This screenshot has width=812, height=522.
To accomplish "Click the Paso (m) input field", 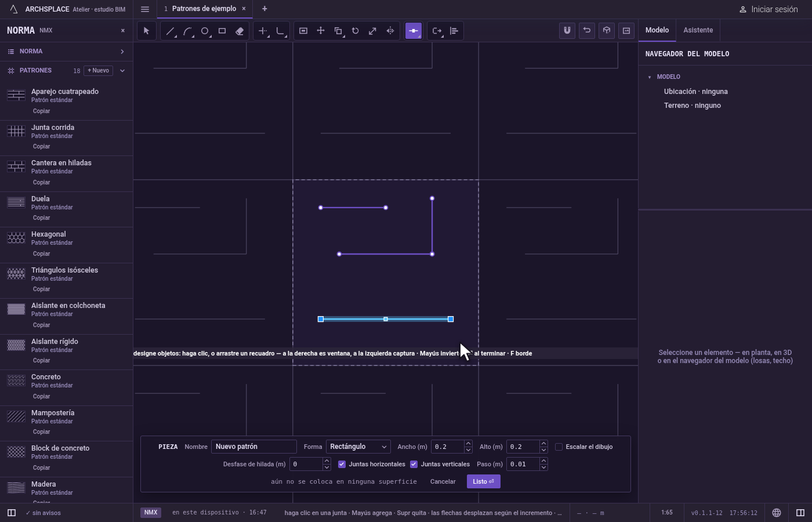I will (523, 464).
